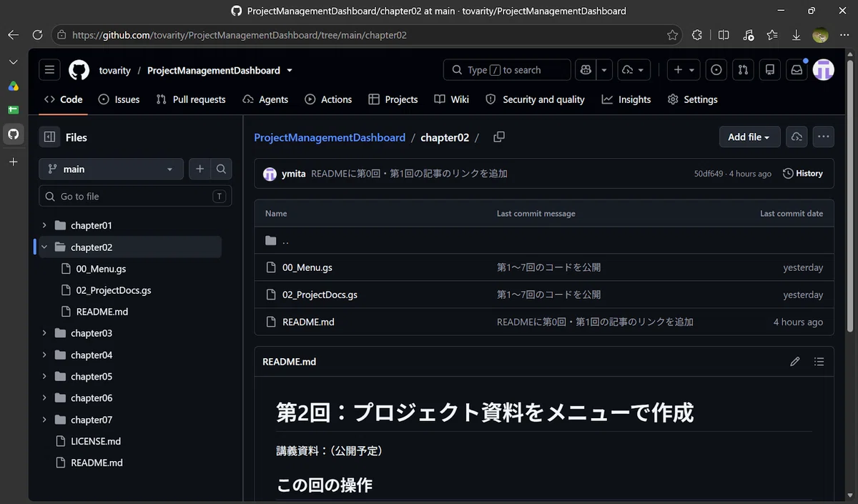Click the Go to file input

tap(135, 197)
